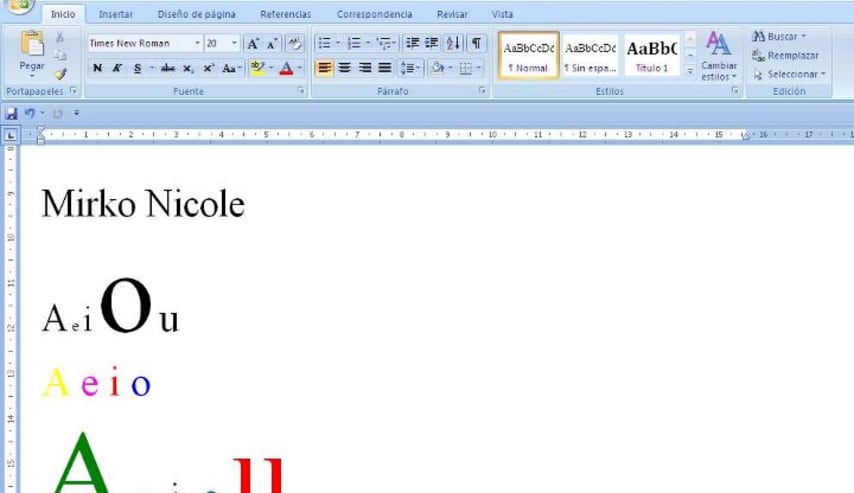Click the sort (A-Z) icon

[453, 43]
